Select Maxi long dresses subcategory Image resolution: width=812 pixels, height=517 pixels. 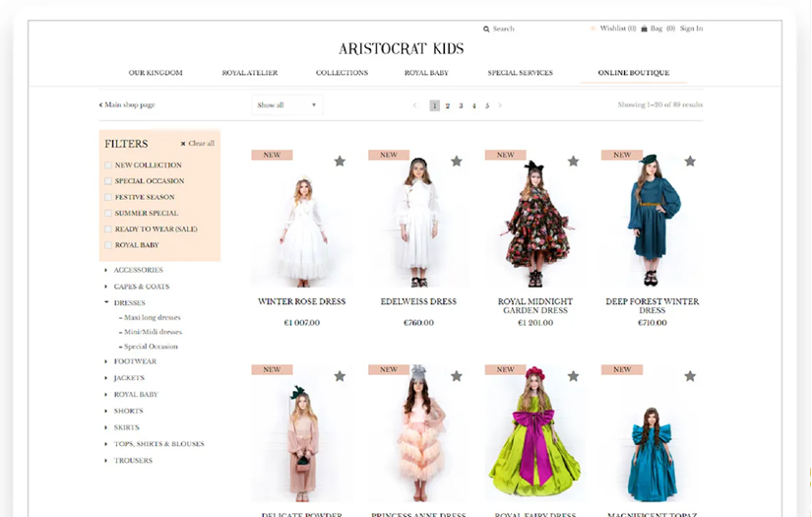point(153,317)
